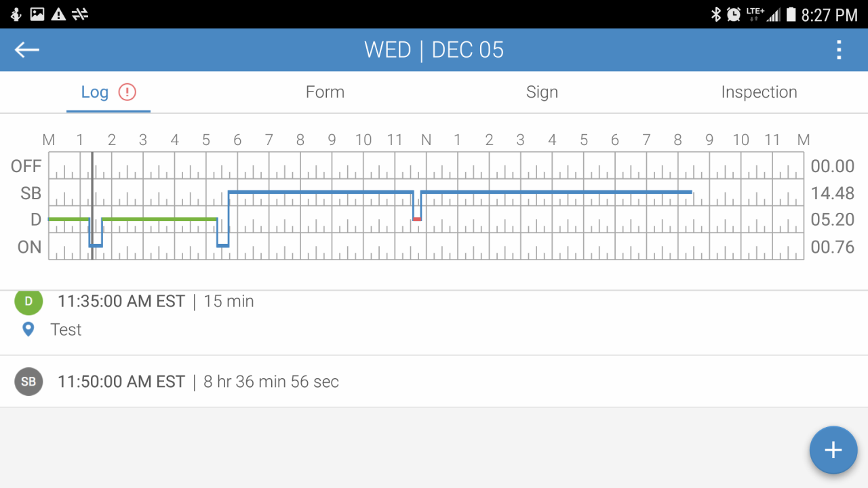Tap the green driving line on graph
This screenshot has width=868, height=488.
coord(159,219)
